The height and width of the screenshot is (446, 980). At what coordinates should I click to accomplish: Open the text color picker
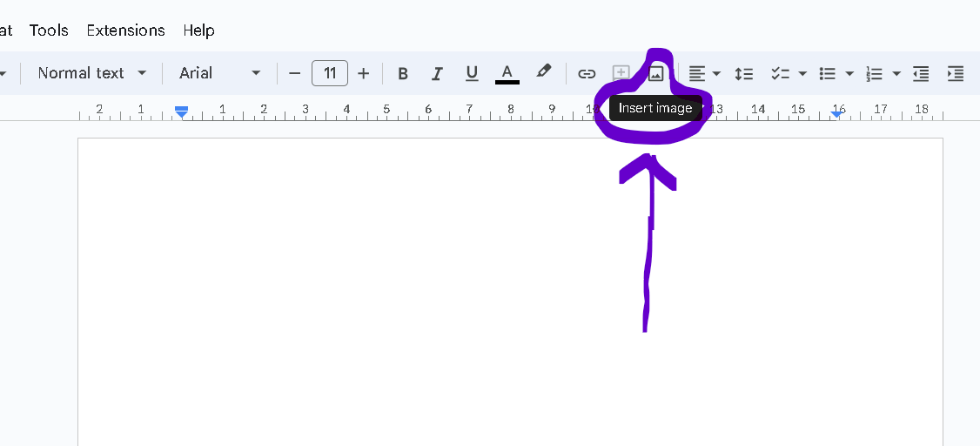click(x=507, y=74)
